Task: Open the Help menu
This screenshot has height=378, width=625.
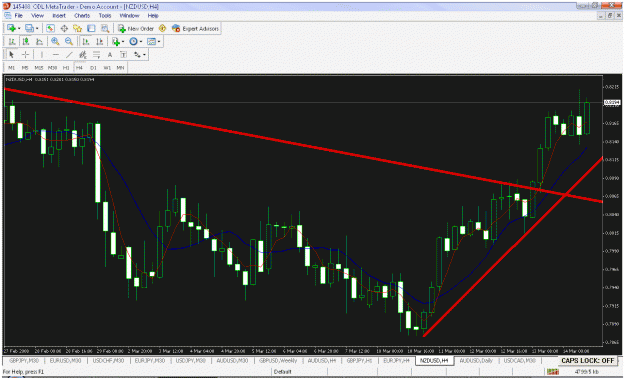Action: [x=153, y=16]
